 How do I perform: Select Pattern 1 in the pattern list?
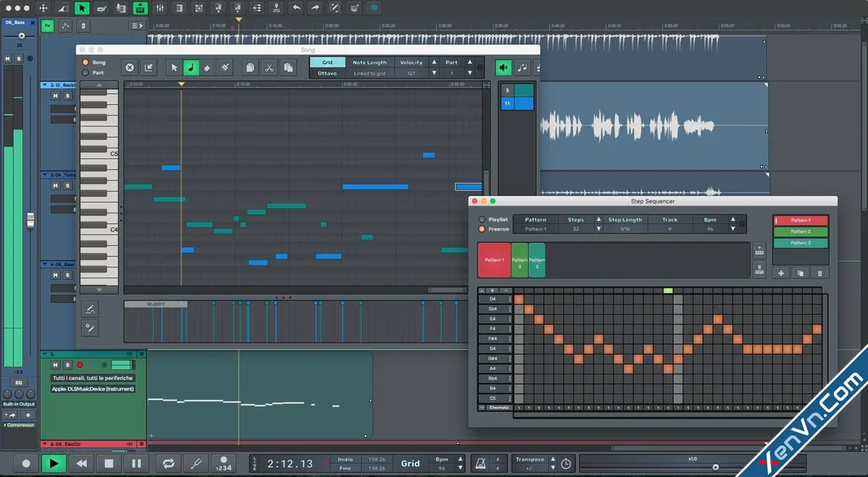click(x=800, y=220)
